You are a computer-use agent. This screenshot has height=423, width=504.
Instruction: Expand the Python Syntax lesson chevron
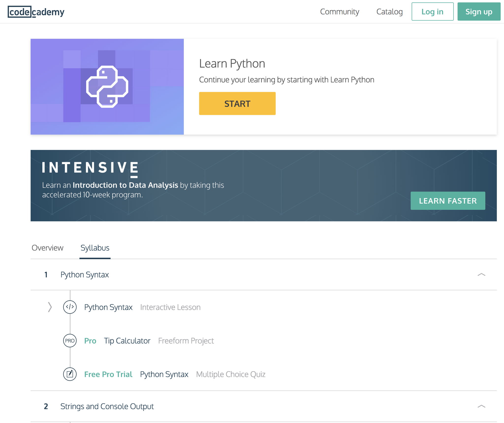(x=50, y=307)
